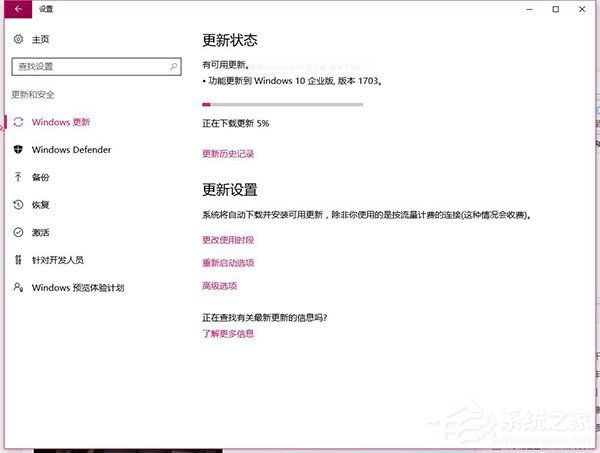
Task: Open Windows 预览体验计划 section
Action: point(78,287)
